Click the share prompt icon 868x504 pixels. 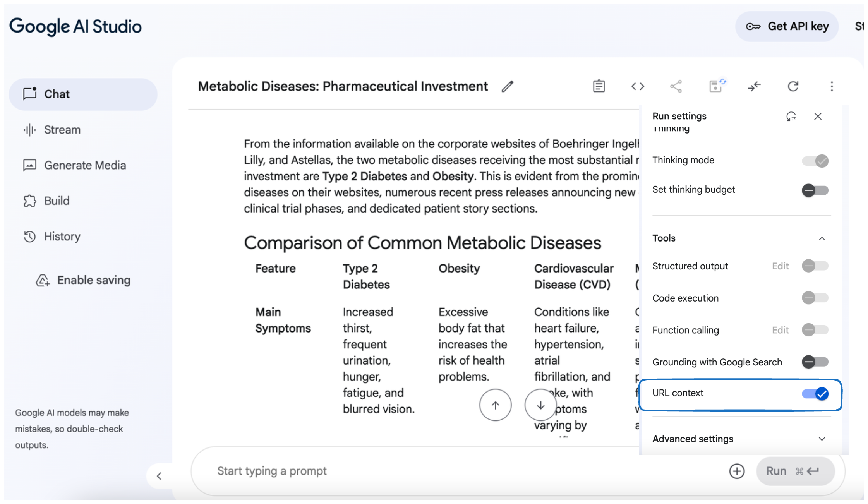(676, 86)
